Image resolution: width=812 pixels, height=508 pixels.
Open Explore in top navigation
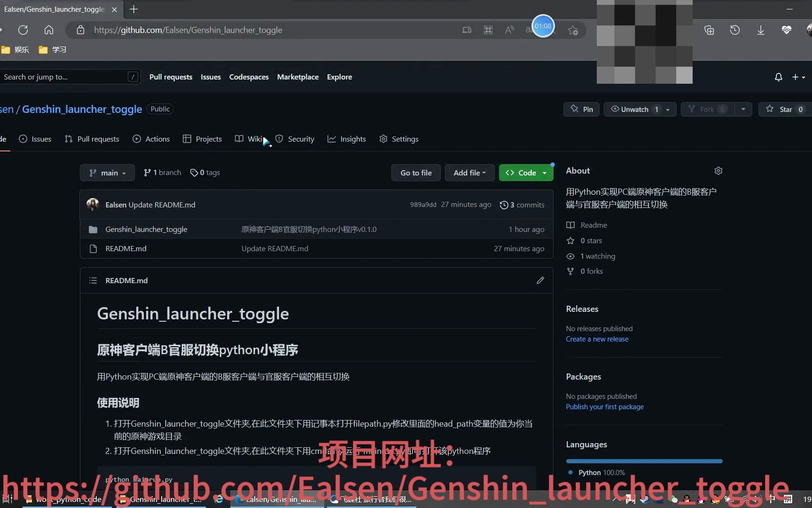(339, 77)
